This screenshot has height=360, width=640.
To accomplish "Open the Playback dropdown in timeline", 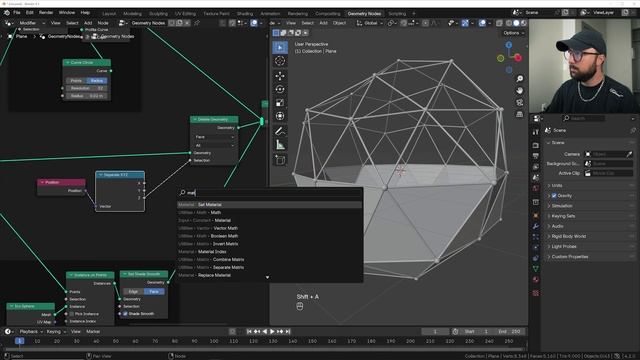I will [x=31, y=331].
